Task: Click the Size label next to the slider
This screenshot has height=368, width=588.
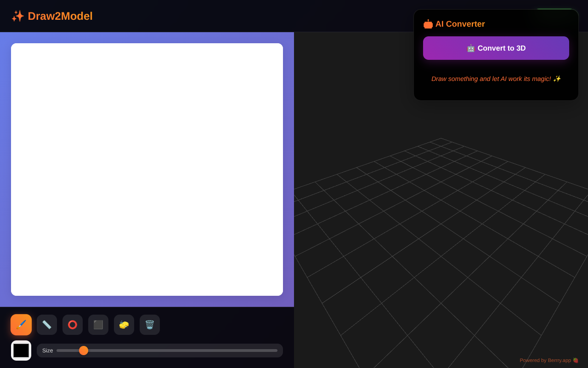Action: 47,350
